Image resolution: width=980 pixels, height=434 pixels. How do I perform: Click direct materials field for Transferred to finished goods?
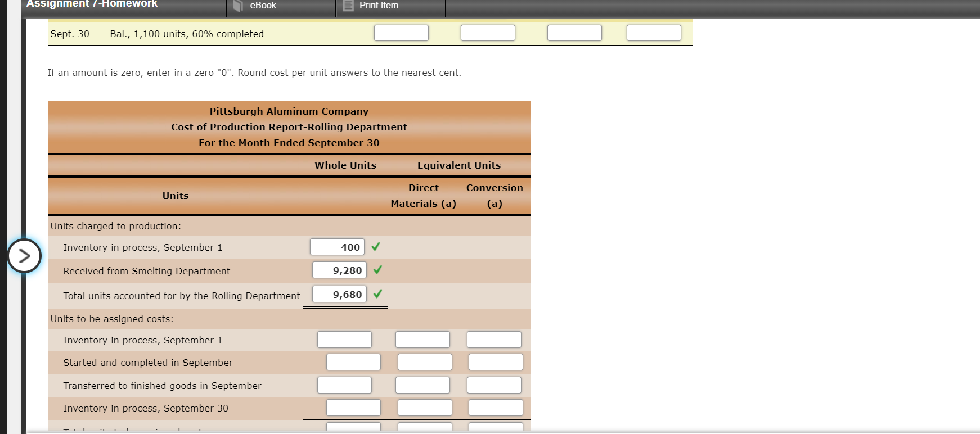click(422, 385)
